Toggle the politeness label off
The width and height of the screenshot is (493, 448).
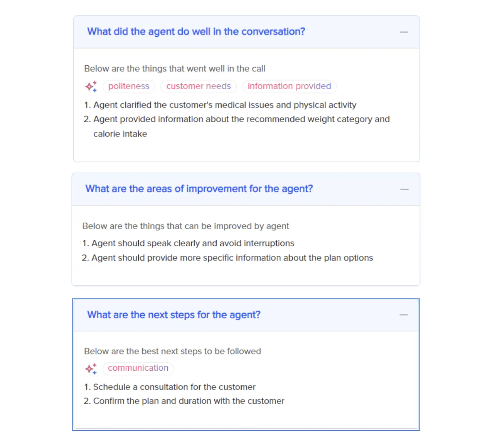coord(128,86)
